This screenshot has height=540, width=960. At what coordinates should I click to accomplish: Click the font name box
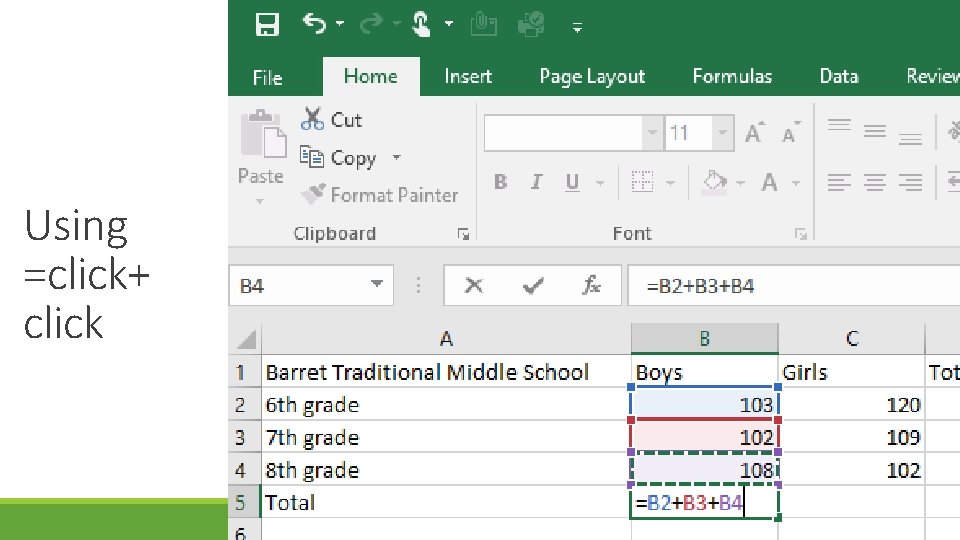pyautogui.click(x=563, y=132)
